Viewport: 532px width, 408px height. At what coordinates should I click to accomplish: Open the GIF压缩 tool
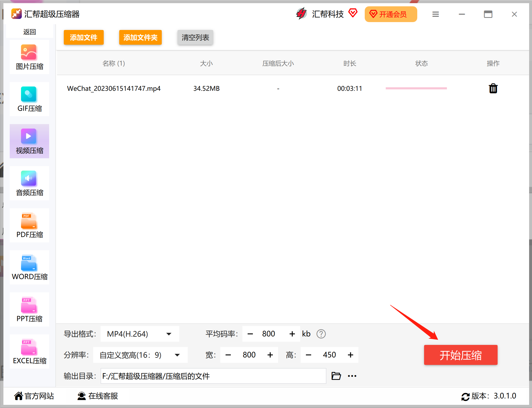point(29,99)
